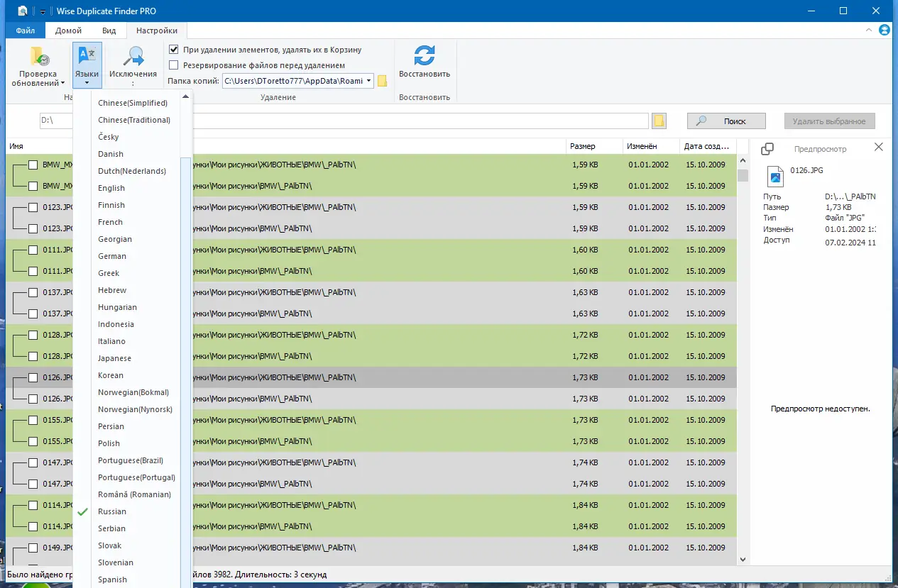Select English from the language list
This screenshot has height=588, width=898.
tap(111, 188)
